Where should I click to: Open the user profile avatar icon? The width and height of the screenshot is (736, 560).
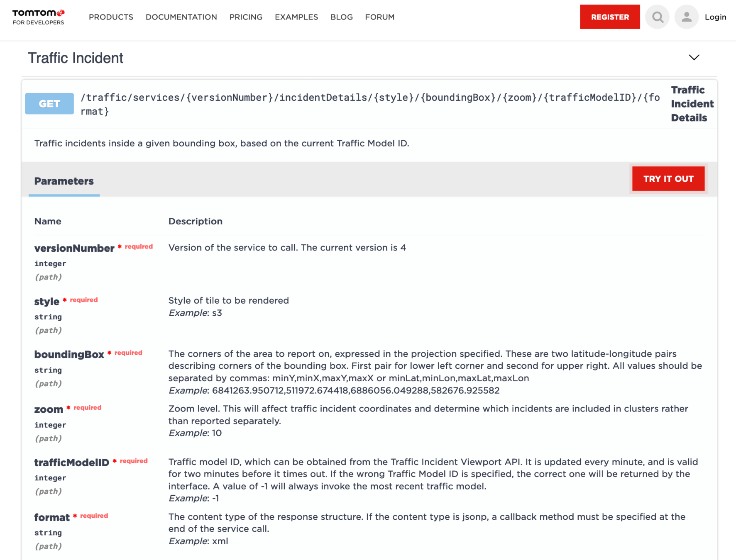pos(686,17)
